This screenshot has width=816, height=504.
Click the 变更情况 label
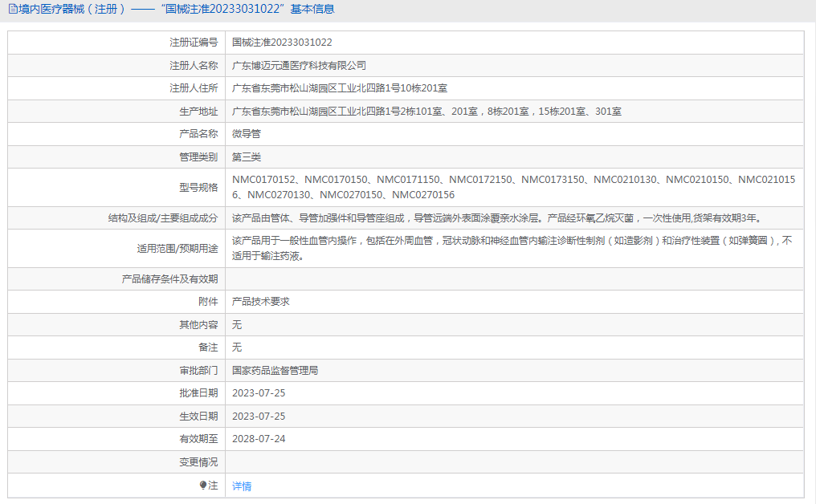(198, 462)
